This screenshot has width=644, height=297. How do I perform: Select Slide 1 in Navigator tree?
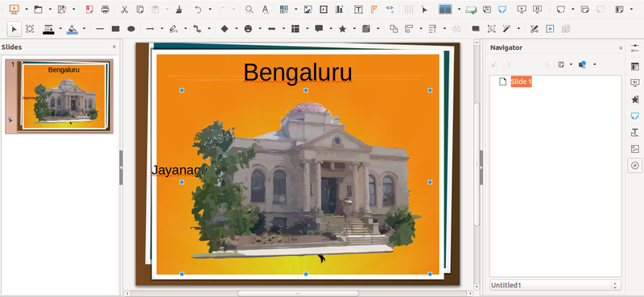[521, 81]
